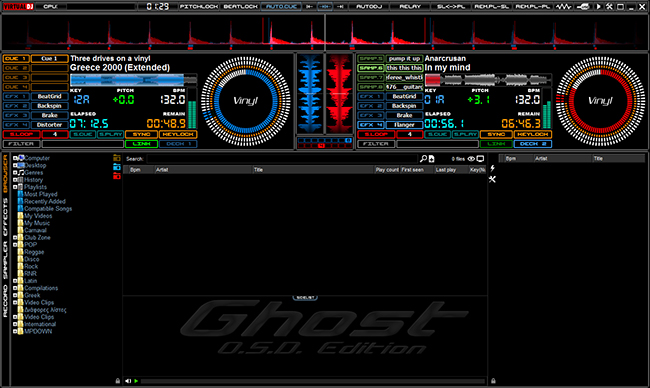Click the Computer icon in the folder tree
The height and width of the screenshot is (388, 650).
click(22, 158)
